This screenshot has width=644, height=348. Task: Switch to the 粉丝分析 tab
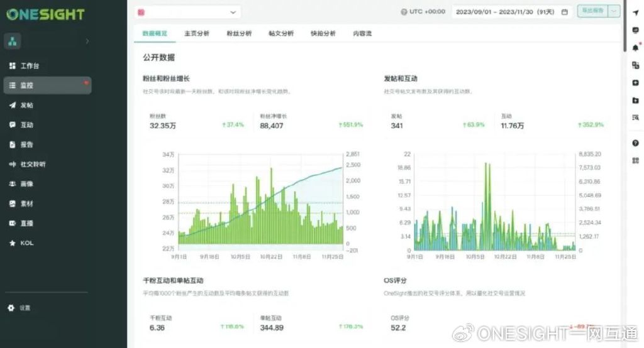click(239, 33)
